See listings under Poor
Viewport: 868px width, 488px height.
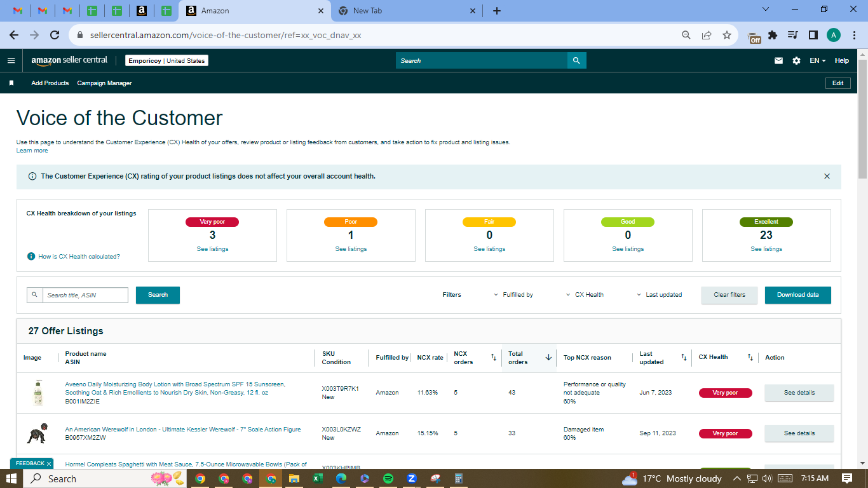pyautogui.click(x=351, y=249)
